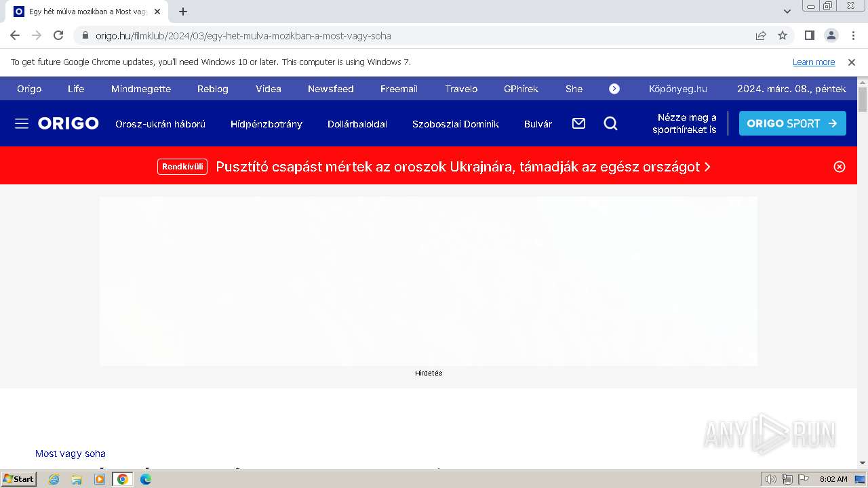Open the Köpönyeg.hu weather link
Screen dimensions: 868x488
tap(678, 89)
